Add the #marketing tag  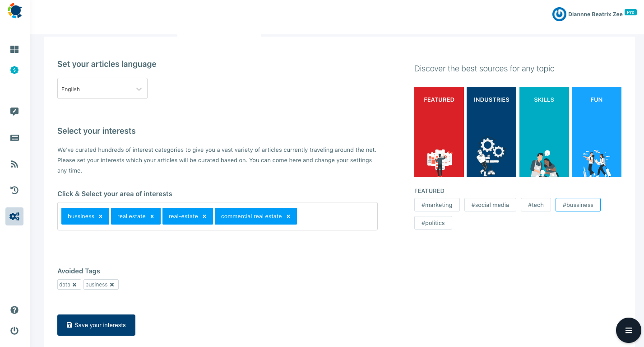(437, 205)
